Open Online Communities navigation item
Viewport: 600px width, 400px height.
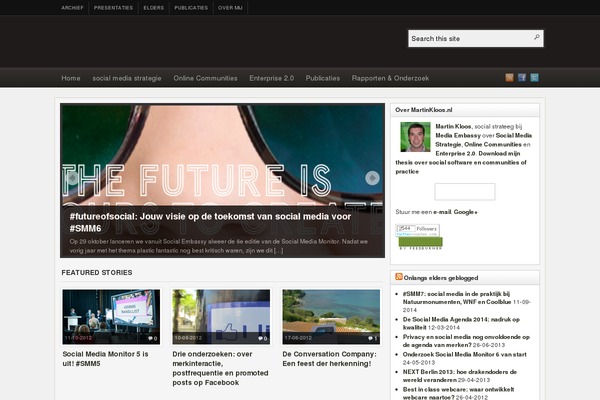coord(205,78)
